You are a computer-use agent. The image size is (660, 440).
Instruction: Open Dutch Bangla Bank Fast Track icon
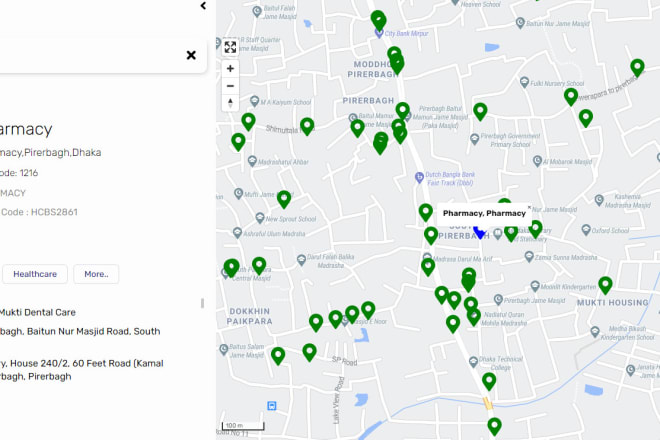click(x=419, y=177)
